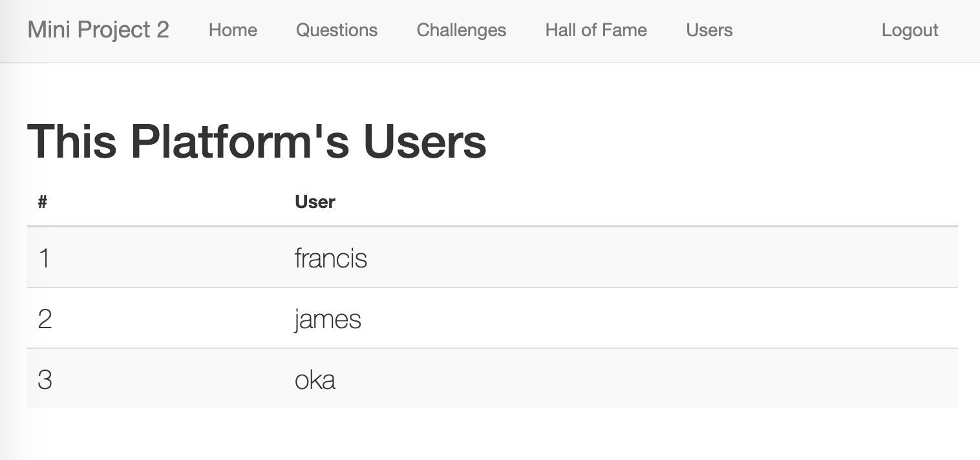Click the User column header
This screenshot has width=980, height=460.
(315, 202)
